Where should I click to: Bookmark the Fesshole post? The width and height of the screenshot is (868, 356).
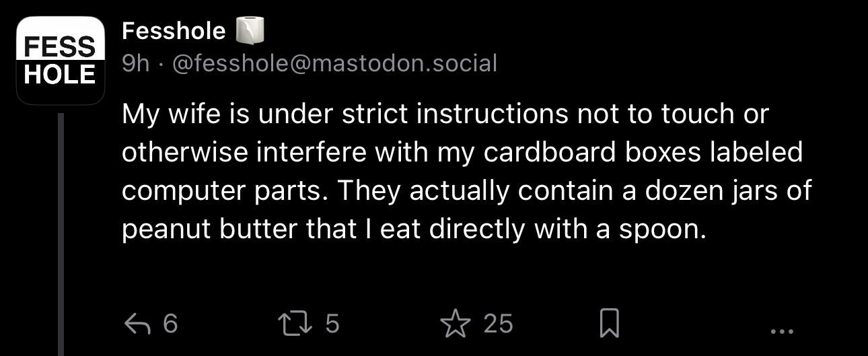click(608, 324)
